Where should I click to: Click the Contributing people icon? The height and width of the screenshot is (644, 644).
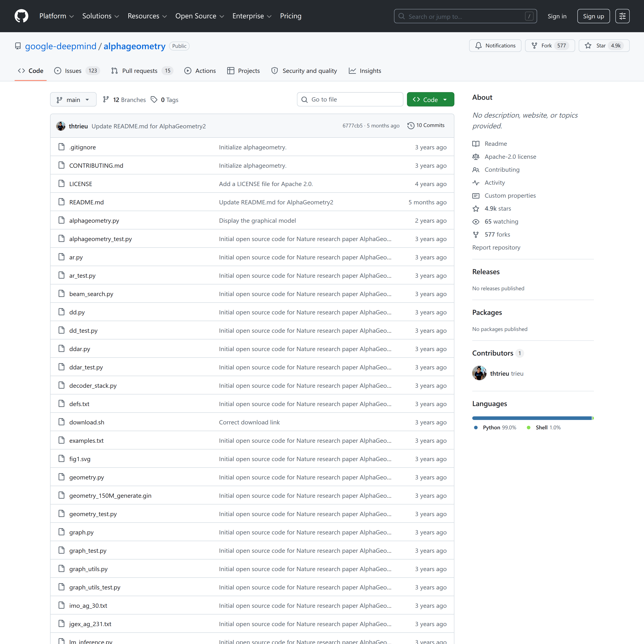tap(476, 170)
